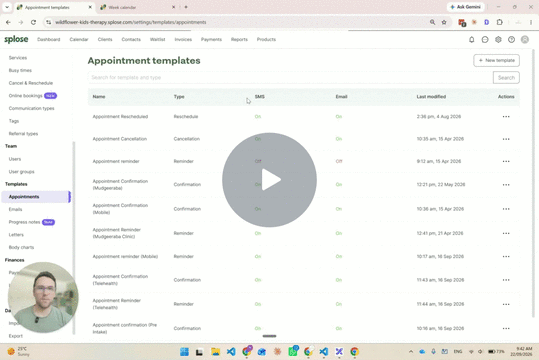The image size is (539, 360).
Task: Open the battery status in system tray
Action: tap(496, 351)
